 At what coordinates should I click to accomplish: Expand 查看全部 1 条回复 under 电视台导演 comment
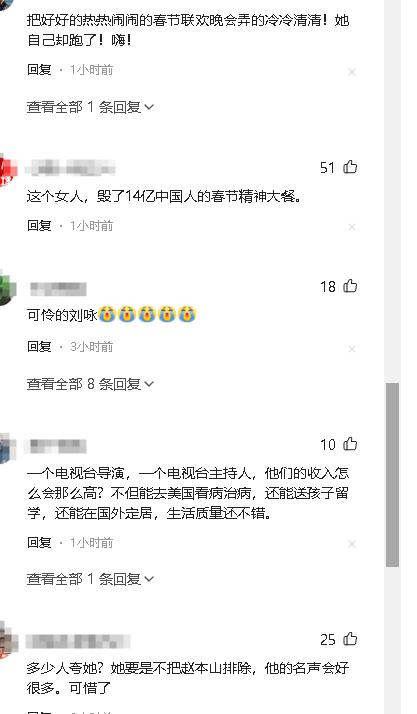point(90,579)
